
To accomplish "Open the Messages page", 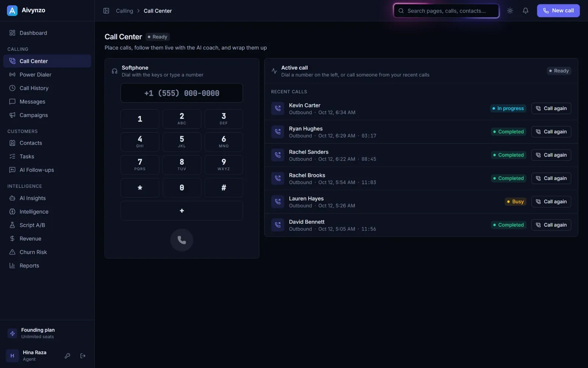I will click(47, 102).
